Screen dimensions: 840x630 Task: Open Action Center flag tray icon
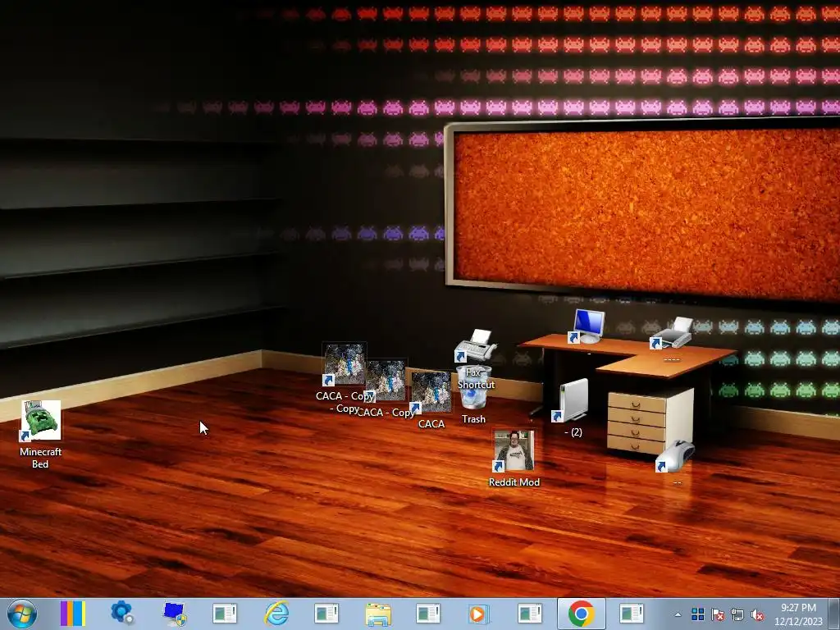click(718, 614)
